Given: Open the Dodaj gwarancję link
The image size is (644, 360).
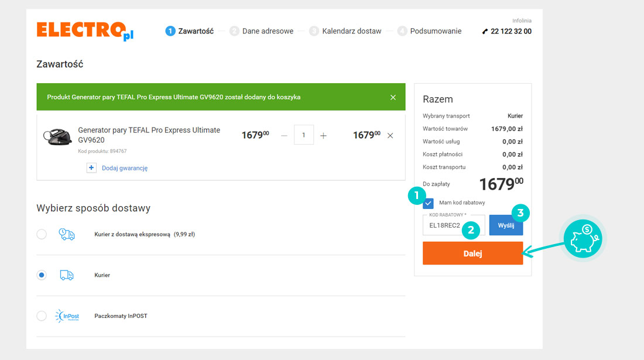Looking at the screenshot, I should (125, 168).
